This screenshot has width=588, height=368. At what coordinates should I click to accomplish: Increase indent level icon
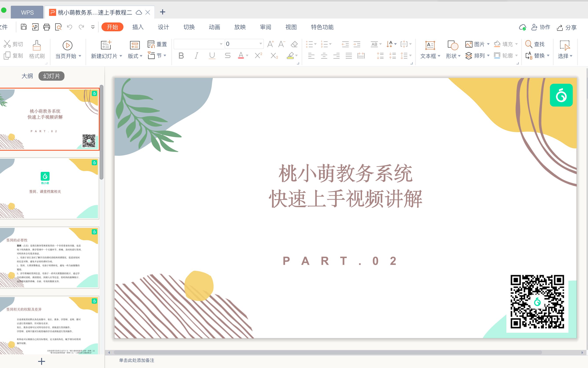[x=357, y=44]
